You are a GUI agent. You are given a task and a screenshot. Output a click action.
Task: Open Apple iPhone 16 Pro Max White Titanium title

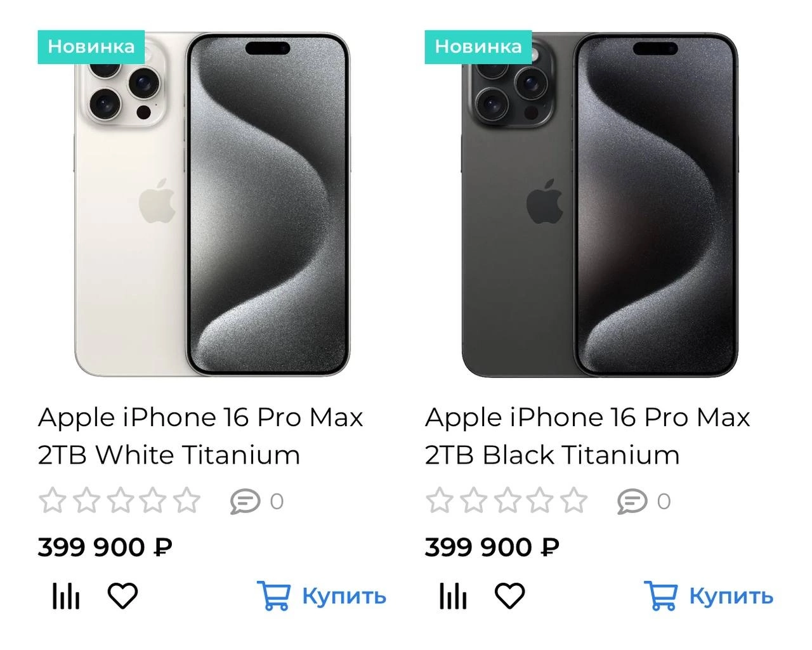(200, 436)
